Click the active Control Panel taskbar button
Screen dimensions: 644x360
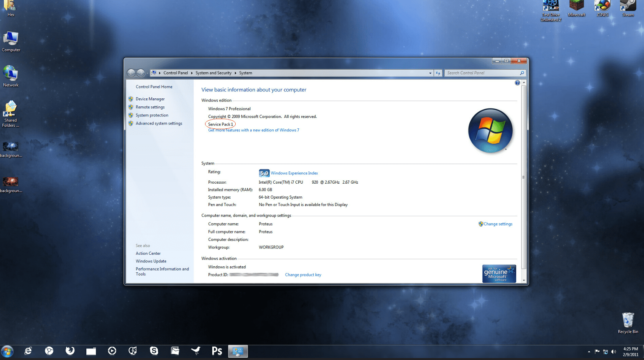[238, 351]
